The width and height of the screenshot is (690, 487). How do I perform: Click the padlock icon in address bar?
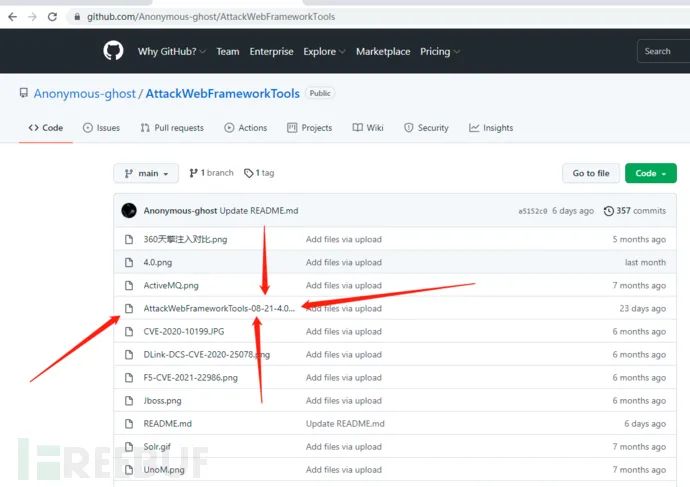click(x=77, y=17)
